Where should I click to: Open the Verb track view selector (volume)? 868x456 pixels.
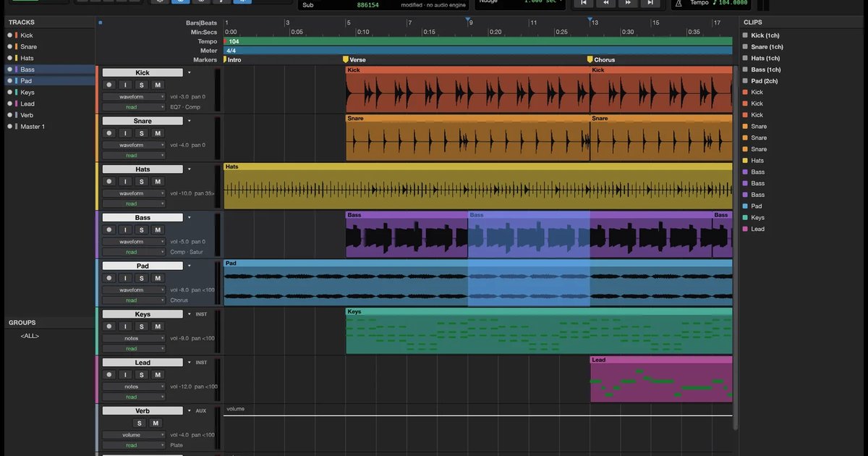(x=134, y=435)
